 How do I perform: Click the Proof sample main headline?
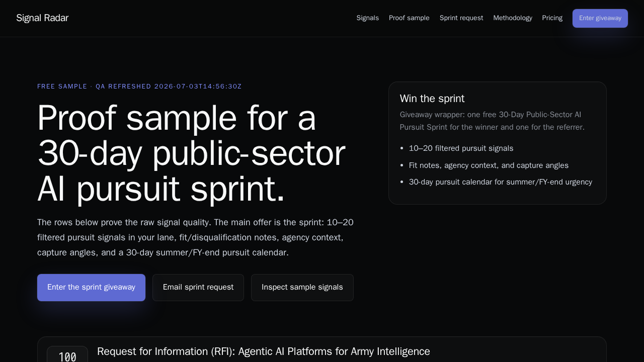[191, 153]
